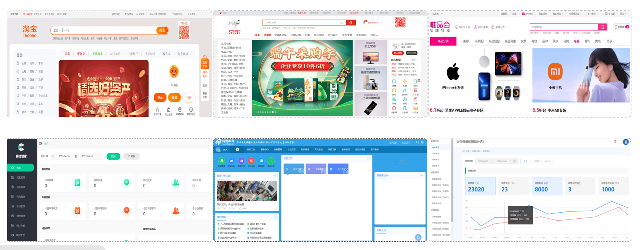Open the 宝贝 search type dropdown on Taobao
This screenshot has height=250, width=644.
[57, 31]
